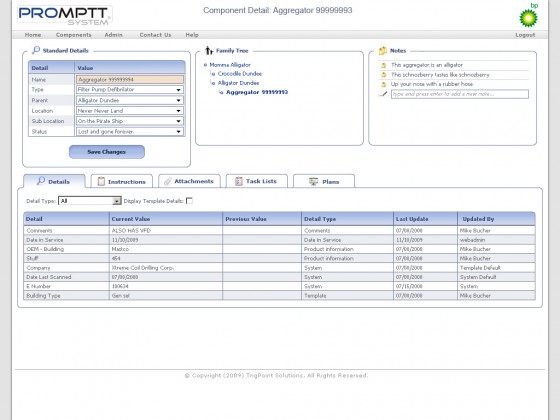Click the Standard Details magnifier icon

click(36, 50)
